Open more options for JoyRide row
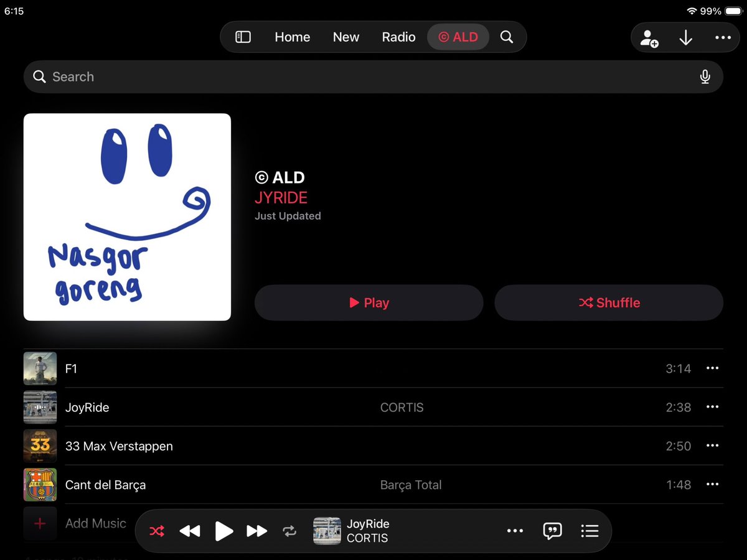Image resolution: width=747 pixels, height=560 pixels. point(712,407)
